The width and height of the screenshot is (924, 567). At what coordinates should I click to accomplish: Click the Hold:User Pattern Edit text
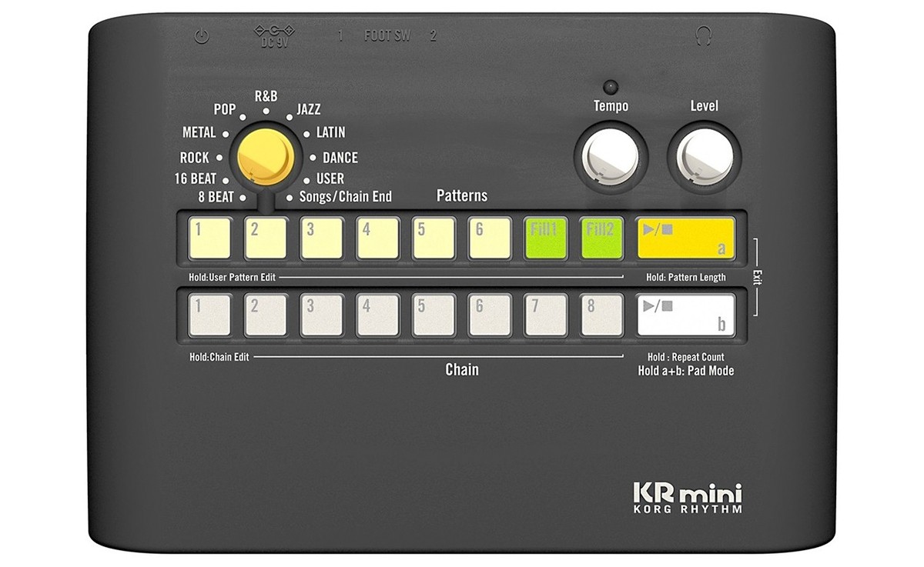tap(233, 277)
